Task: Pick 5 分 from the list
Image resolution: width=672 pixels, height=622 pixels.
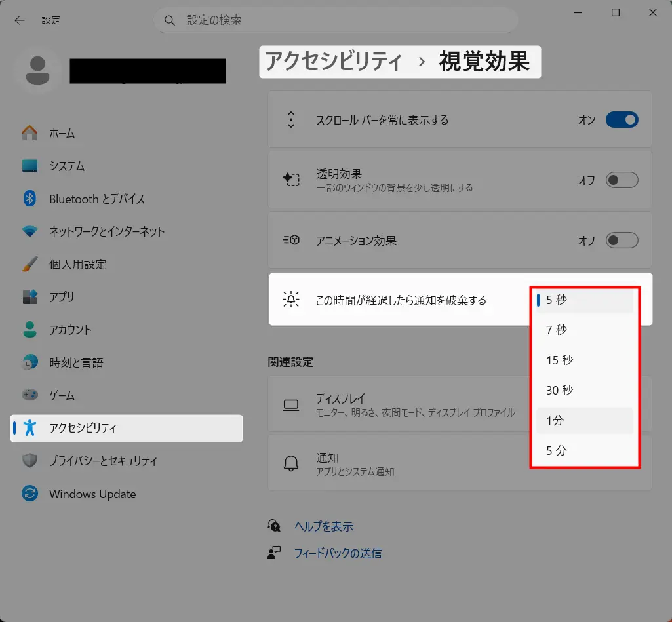Action: pos(585,450)
